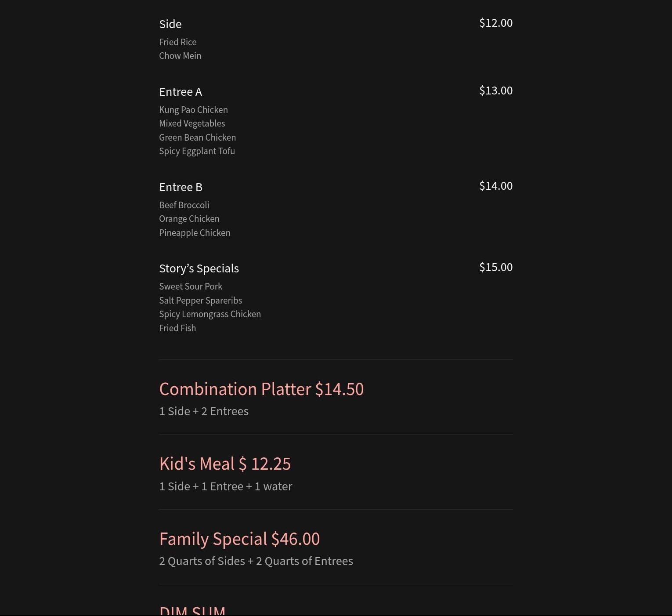
Task: Click the Entree A heading
Action: pos(181,92)
